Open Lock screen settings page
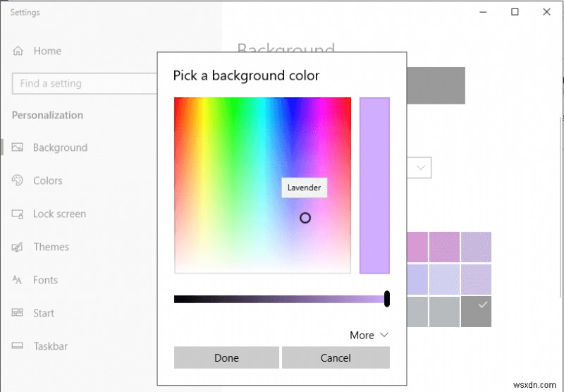This screenshot has height=392, width=564. (59, 214)
